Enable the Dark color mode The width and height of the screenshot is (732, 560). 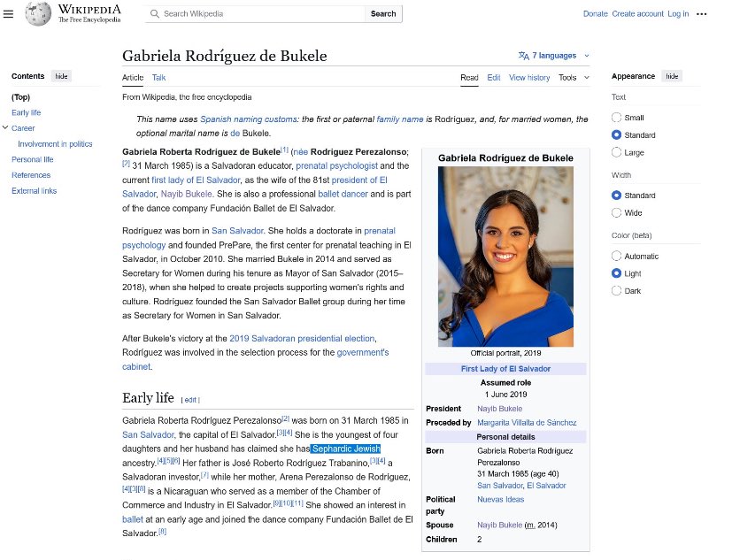pyautogui.click(x=617, y=291)
